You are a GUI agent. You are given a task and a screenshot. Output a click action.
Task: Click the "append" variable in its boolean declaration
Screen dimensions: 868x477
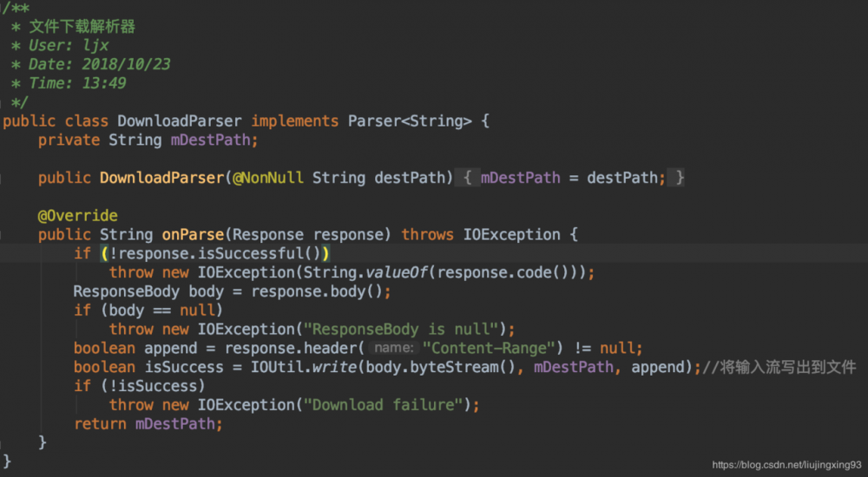click(x=170, y=348)
